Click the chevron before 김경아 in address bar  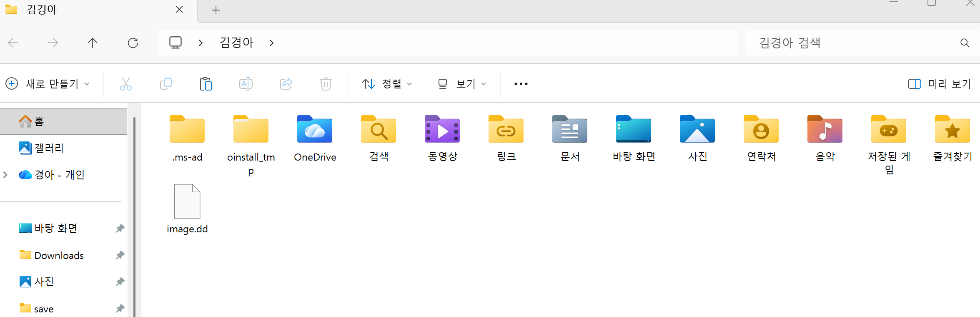pos(201,43)
